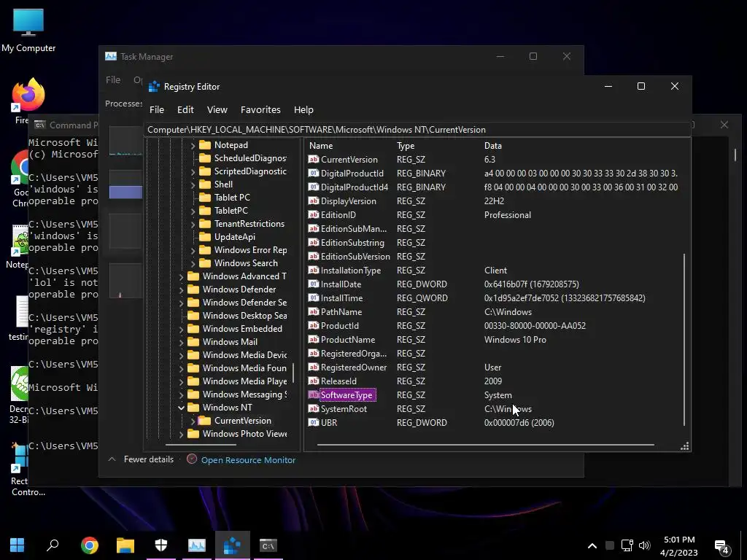Expand the TabletPC registry key
Image resolution: width=747 pixels, height=560 pixels.
193,211
